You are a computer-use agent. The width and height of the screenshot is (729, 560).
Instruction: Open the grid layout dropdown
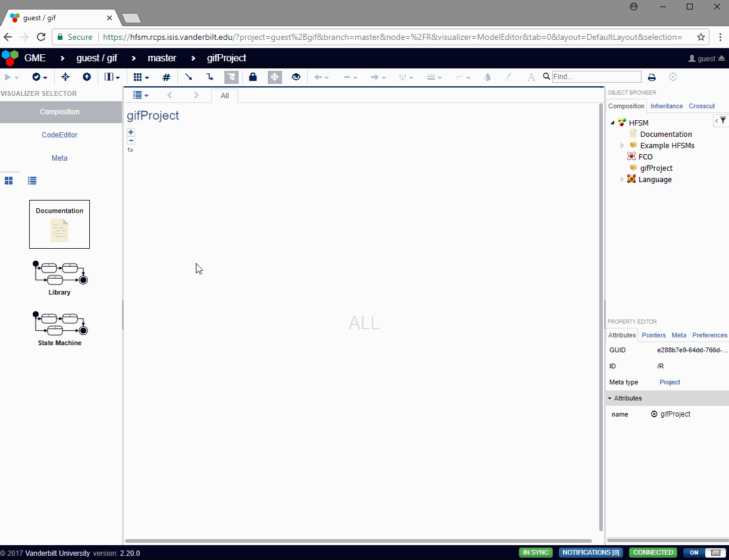(x=141, y=77)
